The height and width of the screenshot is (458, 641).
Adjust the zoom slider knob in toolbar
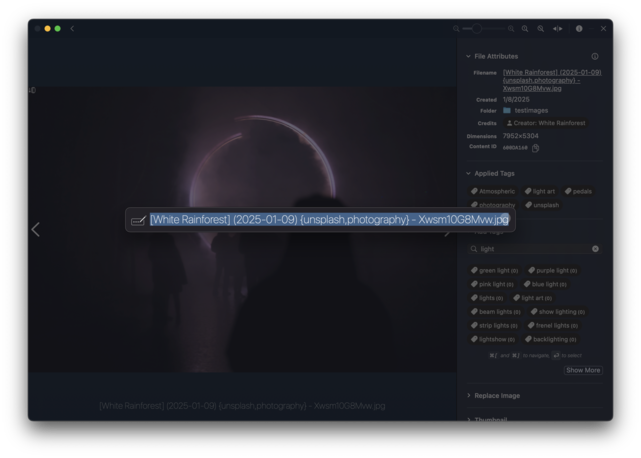pos(477,29)
